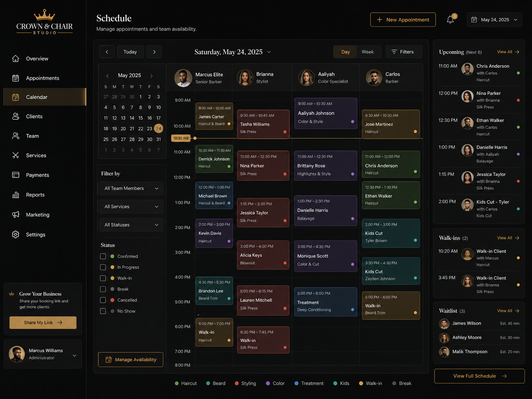
Task: Click Marcus Elite's avatar in calendar header
Action: pos(183,78)
